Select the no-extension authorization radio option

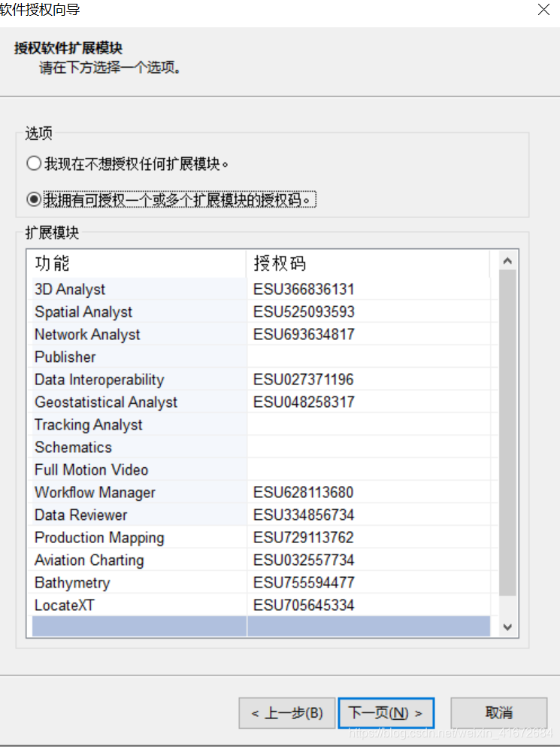(x=33, y=163)
